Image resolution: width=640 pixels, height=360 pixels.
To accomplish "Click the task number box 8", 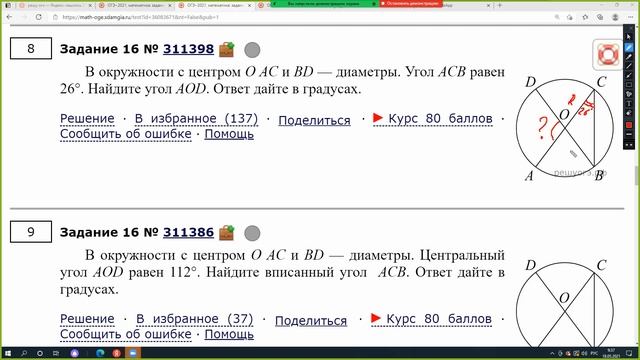I will pyautogui.click(x=31, y=49).
